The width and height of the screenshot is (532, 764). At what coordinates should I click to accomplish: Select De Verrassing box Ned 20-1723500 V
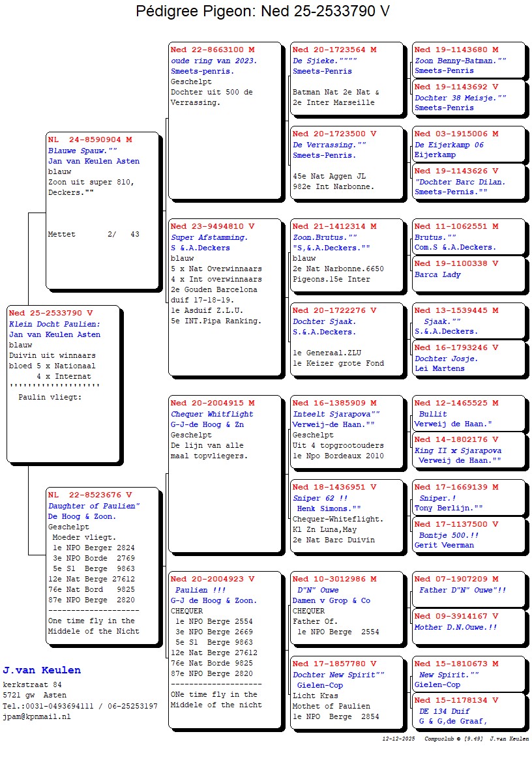pos(346,162)
